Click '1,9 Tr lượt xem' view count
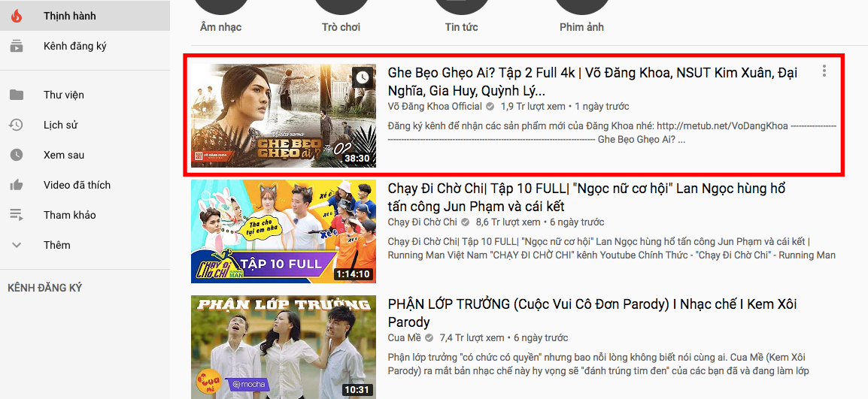 pyautogui.click(x=533, y=106)
